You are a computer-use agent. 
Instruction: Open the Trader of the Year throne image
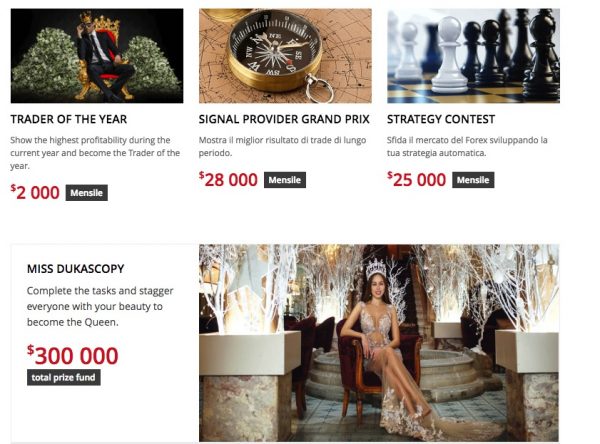97,56
